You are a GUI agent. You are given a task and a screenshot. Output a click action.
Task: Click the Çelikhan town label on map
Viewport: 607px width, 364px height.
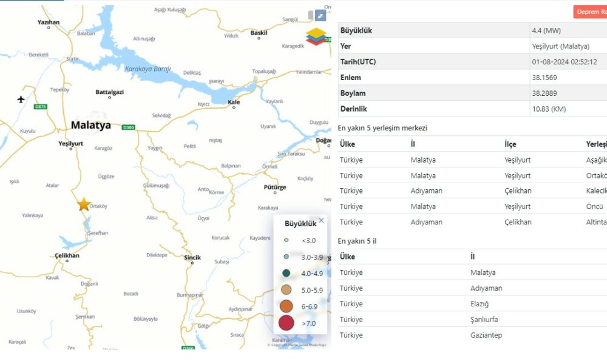click(x=67, y=256)
